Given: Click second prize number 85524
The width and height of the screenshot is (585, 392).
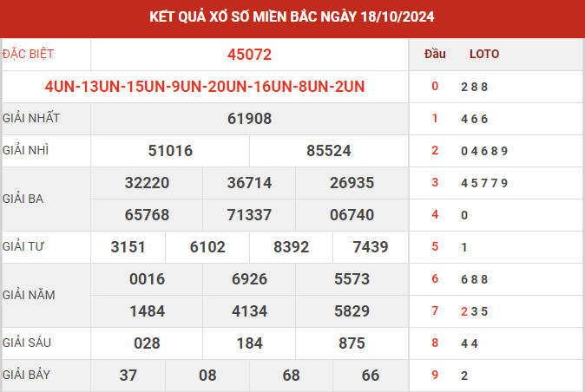Looking at the screenshot, I should (x=329, y=151).
